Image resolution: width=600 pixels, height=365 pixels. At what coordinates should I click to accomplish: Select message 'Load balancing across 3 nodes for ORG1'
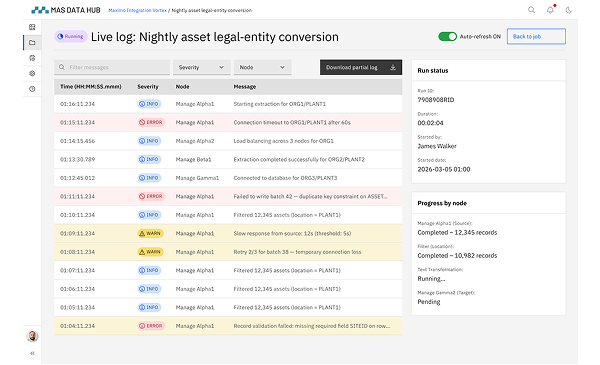[x=284, y=141]
